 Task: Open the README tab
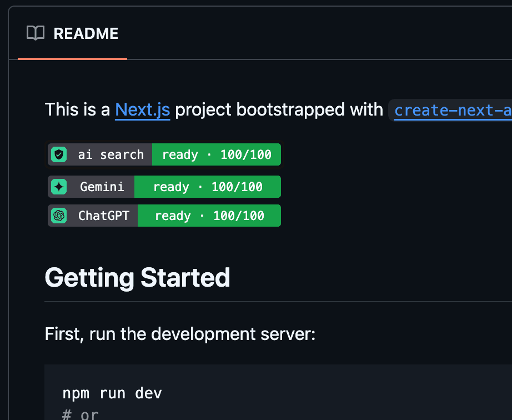72,33
